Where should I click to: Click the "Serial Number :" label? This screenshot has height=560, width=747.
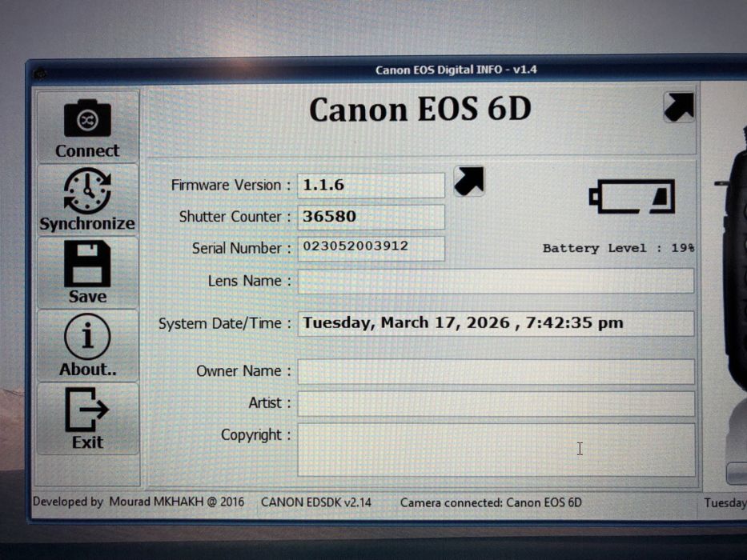tap(241, 248)
